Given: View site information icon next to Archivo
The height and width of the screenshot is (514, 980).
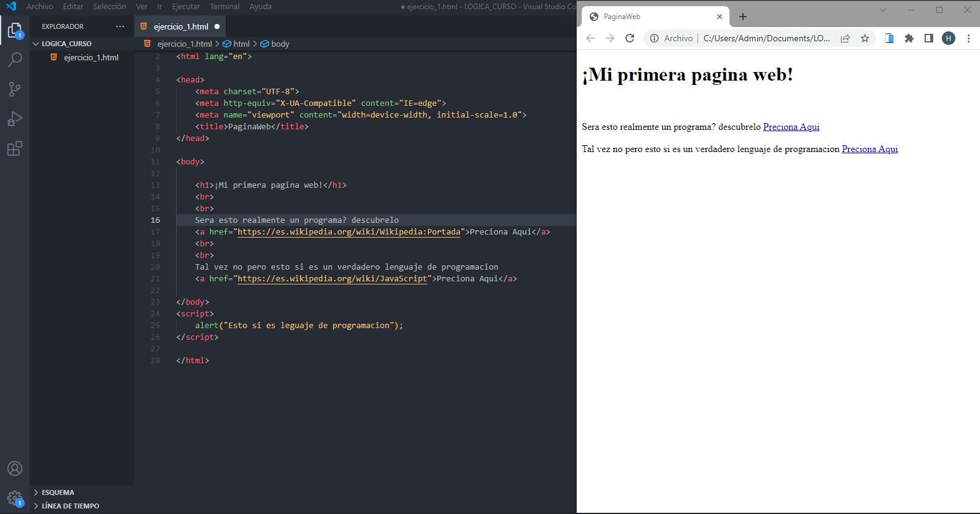Looking at the screenshot, I should pyautogui.click(x=654, y=38).
